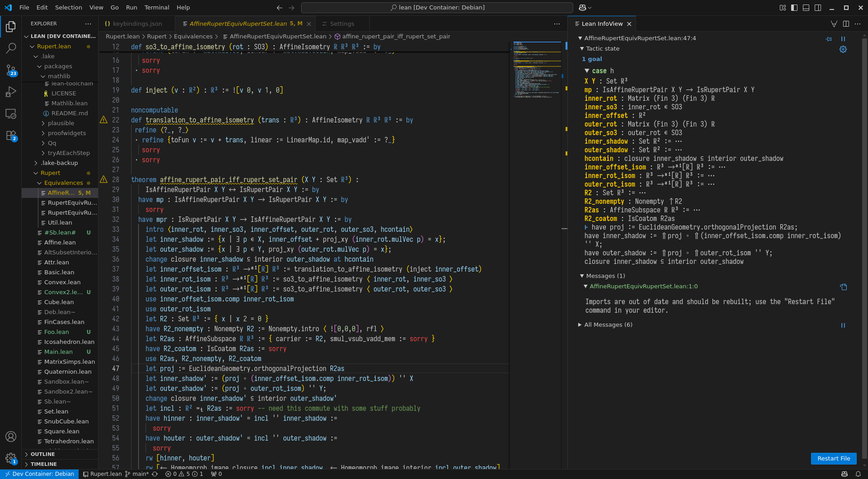The width and height of the screenshot is (868, 479).
Task: Toggle the bottom panel visibility
Action: [x=806, y=8]
